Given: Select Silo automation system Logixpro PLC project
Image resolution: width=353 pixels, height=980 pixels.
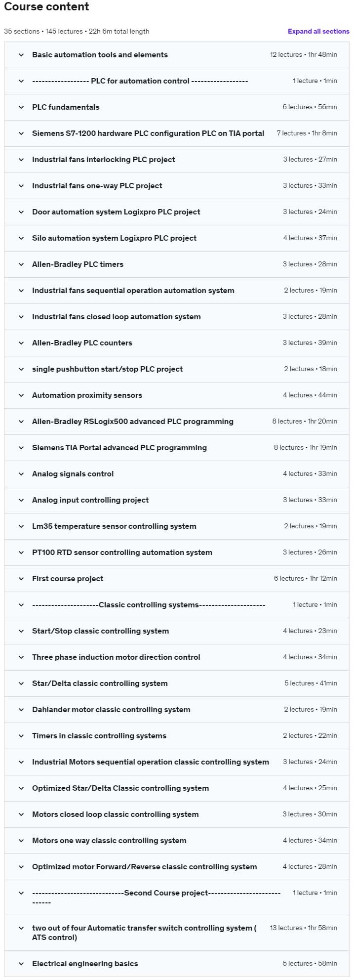Looking at the screenshot, I should 177,238.
